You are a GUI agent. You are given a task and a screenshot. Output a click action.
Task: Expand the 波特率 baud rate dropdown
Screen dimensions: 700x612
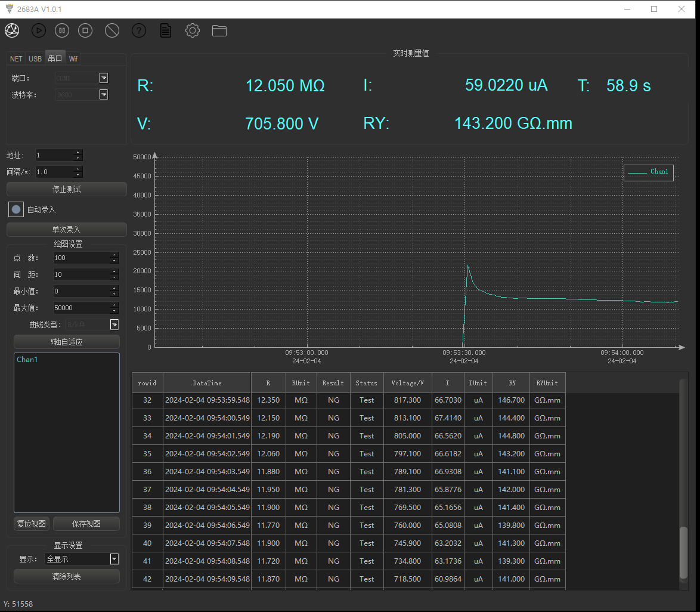[103, 94]
